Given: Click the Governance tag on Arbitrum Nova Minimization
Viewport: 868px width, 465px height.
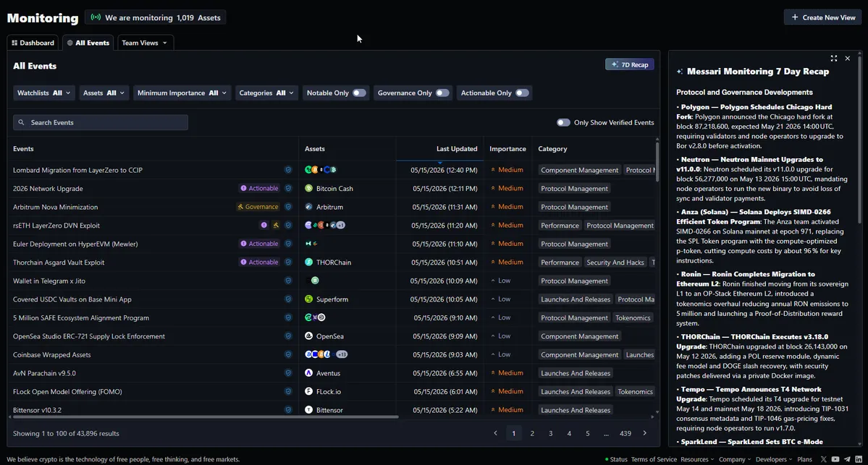Looking at the screenshot, I should point(258,207).
